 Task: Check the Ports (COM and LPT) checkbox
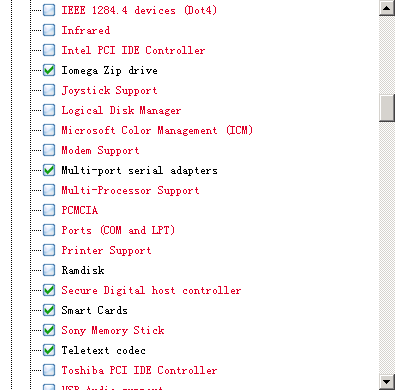(x=49, y=230)
